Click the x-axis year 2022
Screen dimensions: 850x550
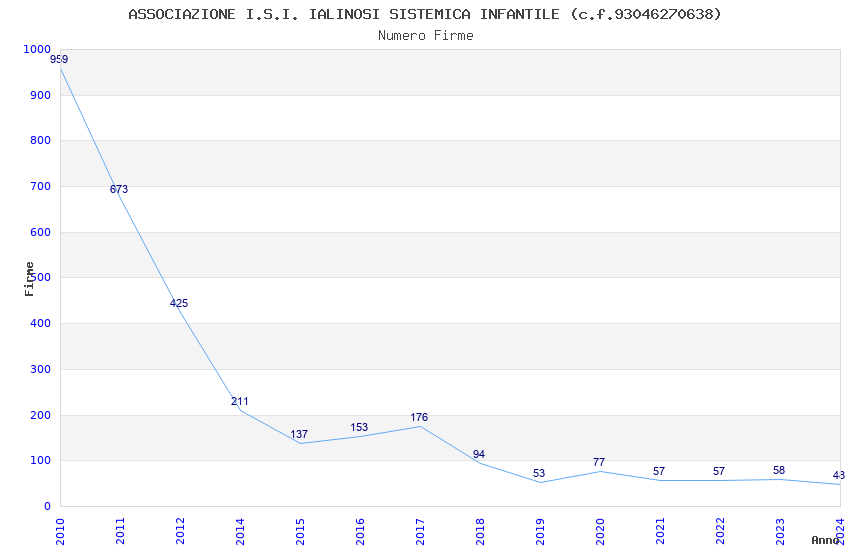(720, 531)
